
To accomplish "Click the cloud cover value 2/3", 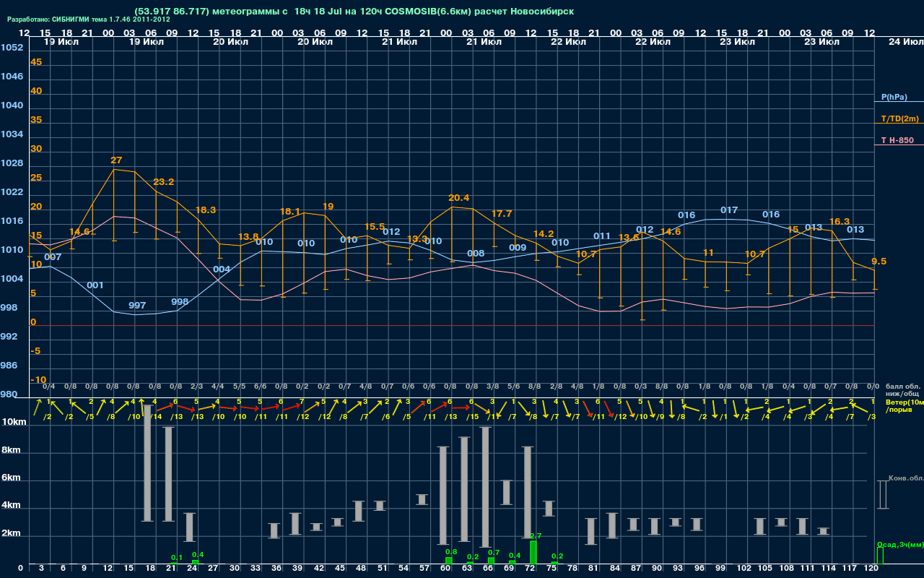I will [196, 387].
